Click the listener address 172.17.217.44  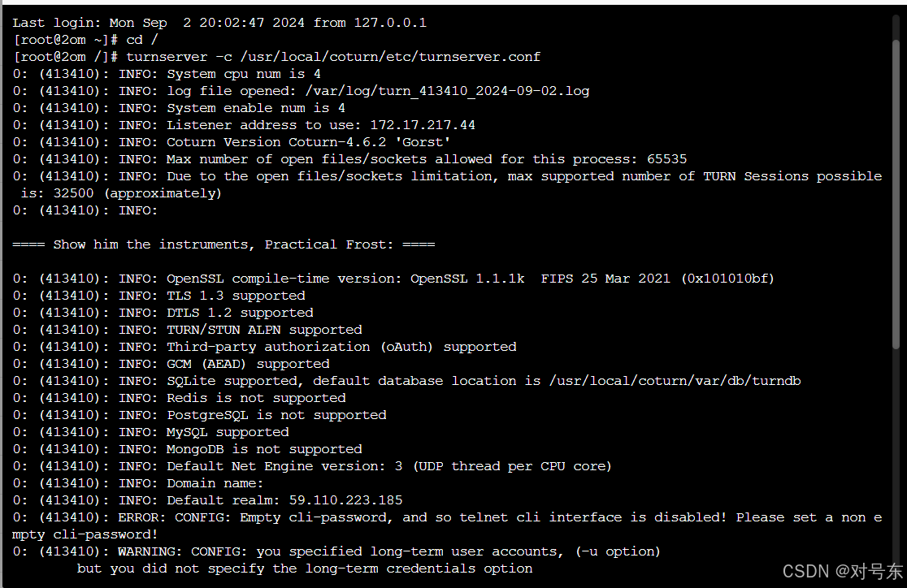(423, 125)
